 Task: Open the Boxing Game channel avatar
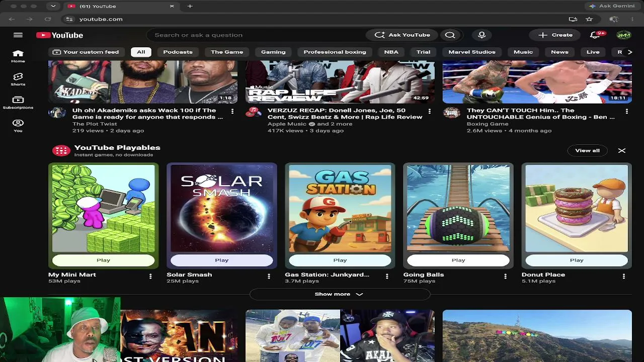pyautogui.click(x=451, y=113)
